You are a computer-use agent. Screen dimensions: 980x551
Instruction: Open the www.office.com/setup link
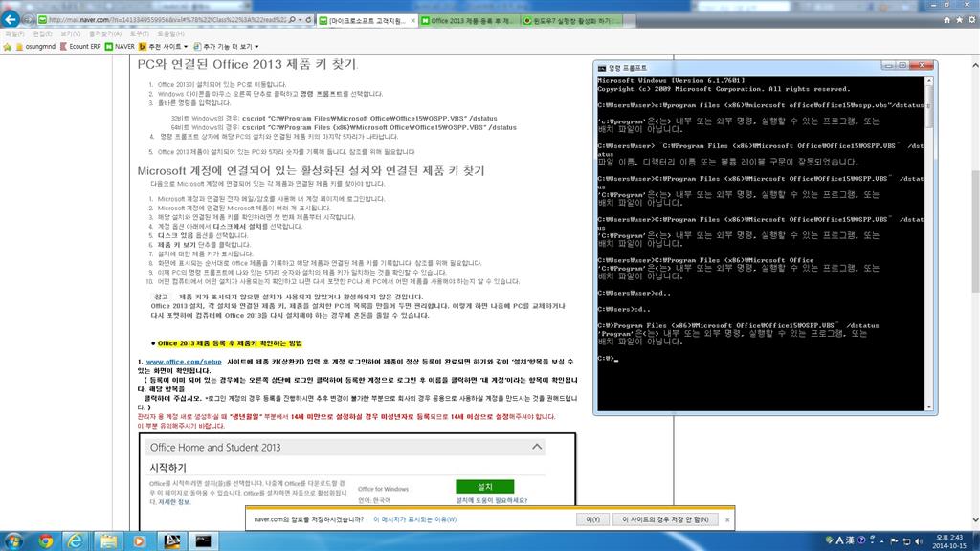184,362
